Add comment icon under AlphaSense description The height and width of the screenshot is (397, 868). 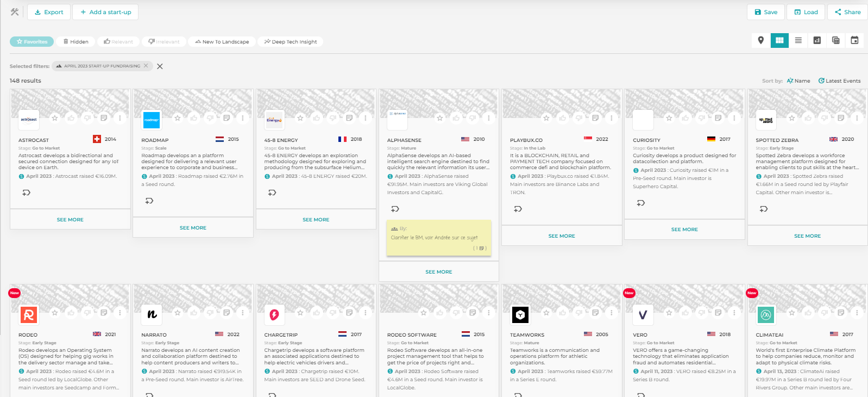tap(395, 209)
